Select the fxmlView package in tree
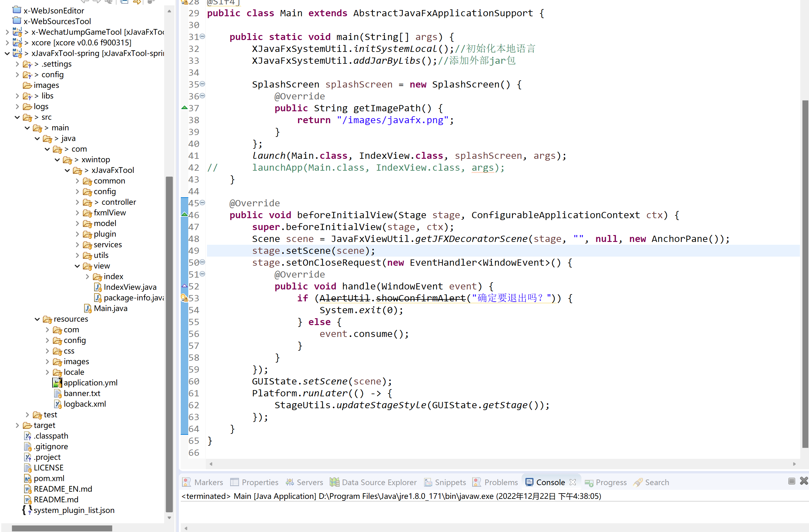The width and height of the screenshot is (809, 532). coord(110,213)
